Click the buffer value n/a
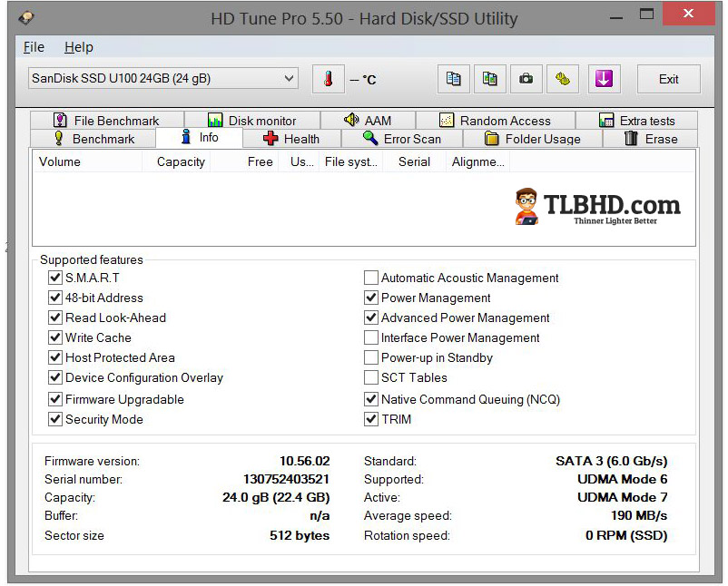Viewport: 728px width, 586px height. click(320, 515)
